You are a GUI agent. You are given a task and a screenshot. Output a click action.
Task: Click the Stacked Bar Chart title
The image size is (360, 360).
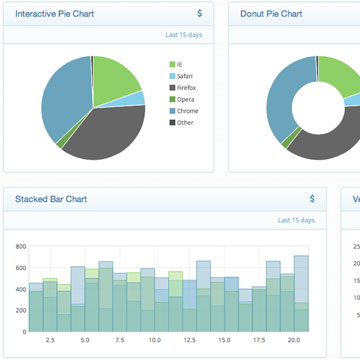[51, 199]
